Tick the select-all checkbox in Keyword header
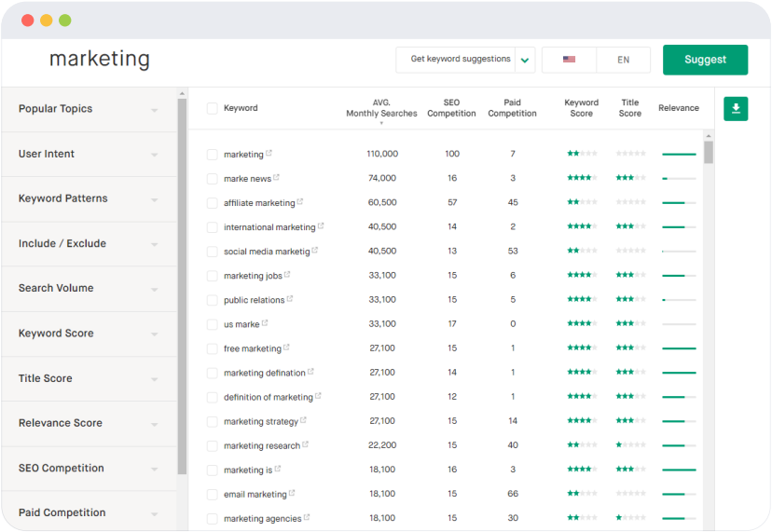The image size is (772, 532). 213,109
